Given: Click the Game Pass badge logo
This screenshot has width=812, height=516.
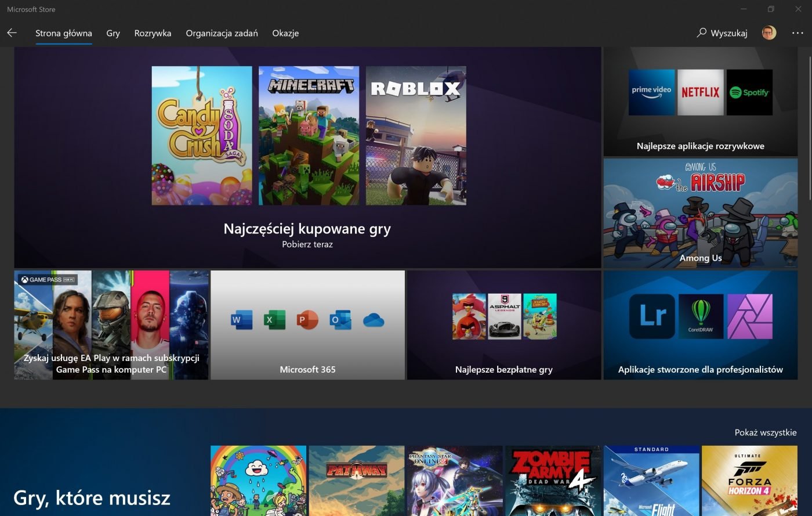Looking at the screenshot, I should (48, 280).
